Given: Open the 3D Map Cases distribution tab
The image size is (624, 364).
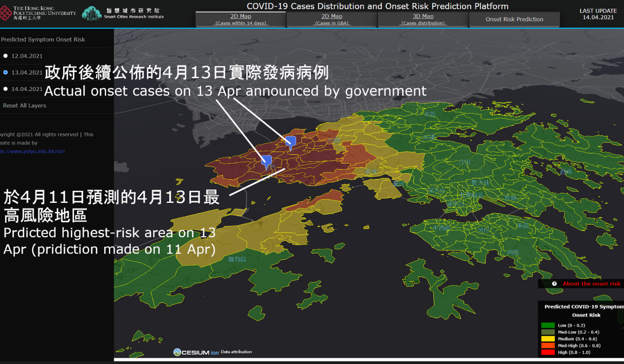Looking at the screenshot, I should (423, 19).
